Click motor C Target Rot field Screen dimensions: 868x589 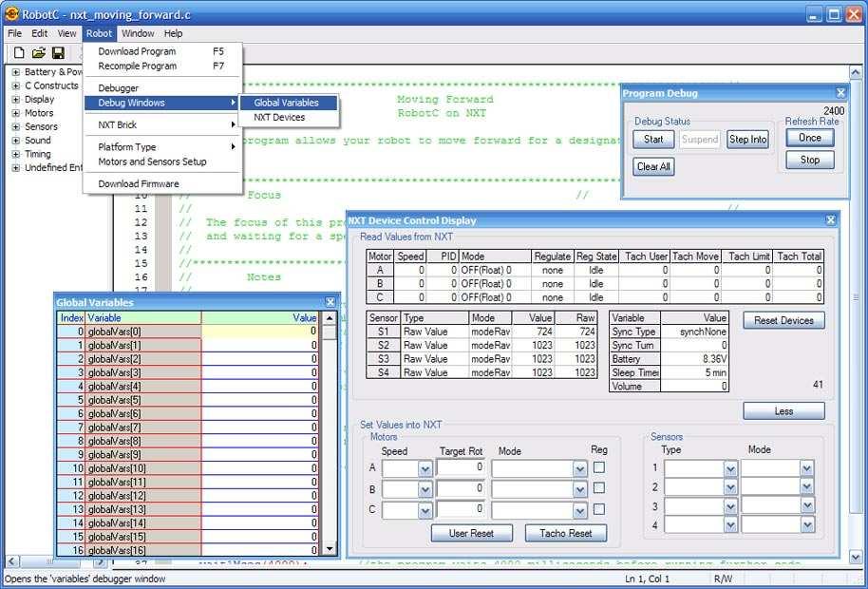point(461,509)
